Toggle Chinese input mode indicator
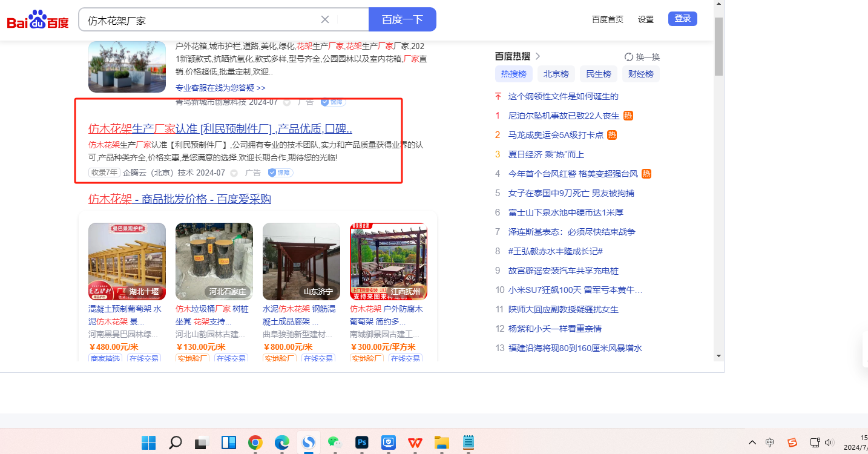This screenshot has width=868, height=454. pos(769,442)
